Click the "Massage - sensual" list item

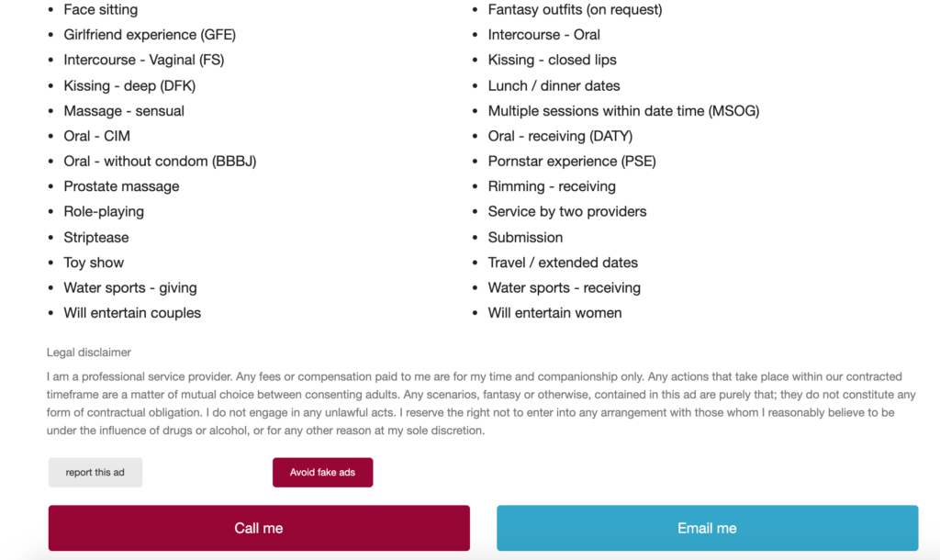tap(124, 111)
